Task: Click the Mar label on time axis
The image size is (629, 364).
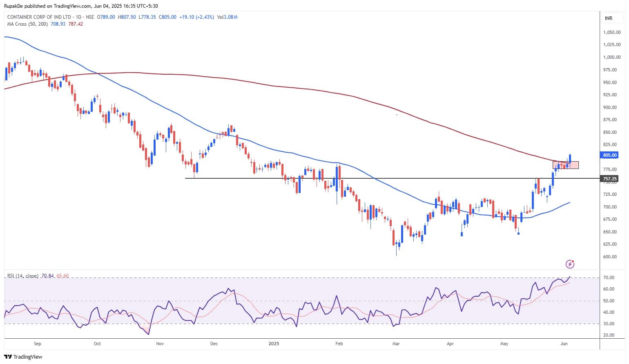Action: pyautogui.click(x=396, y=344)
